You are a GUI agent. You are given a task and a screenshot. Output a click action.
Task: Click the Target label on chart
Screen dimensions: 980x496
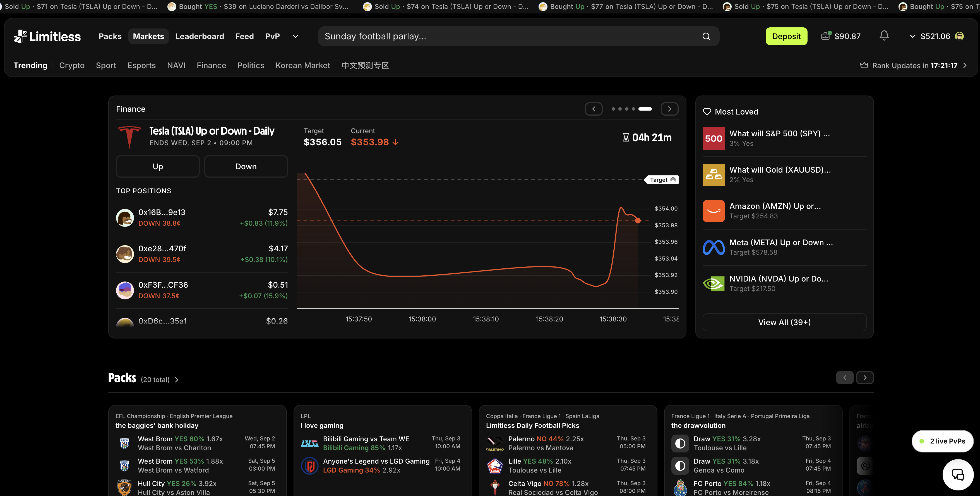click(x=661, y=180)
